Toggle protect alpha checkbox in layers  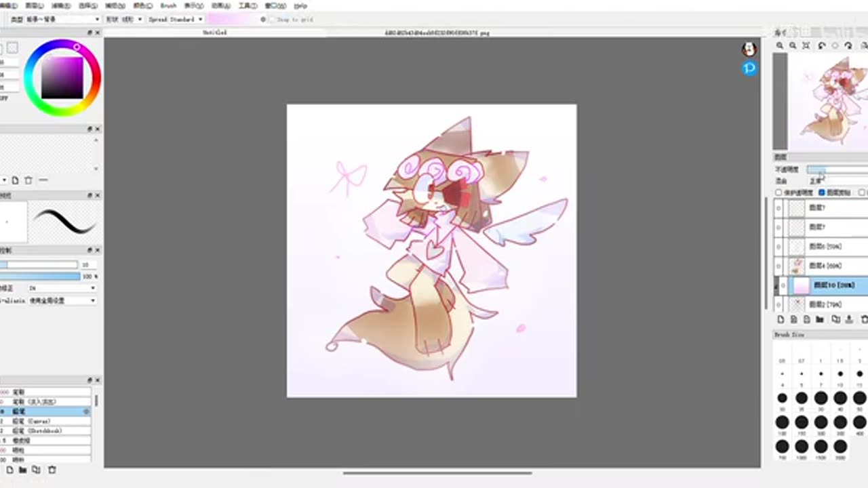click(778, 192)
